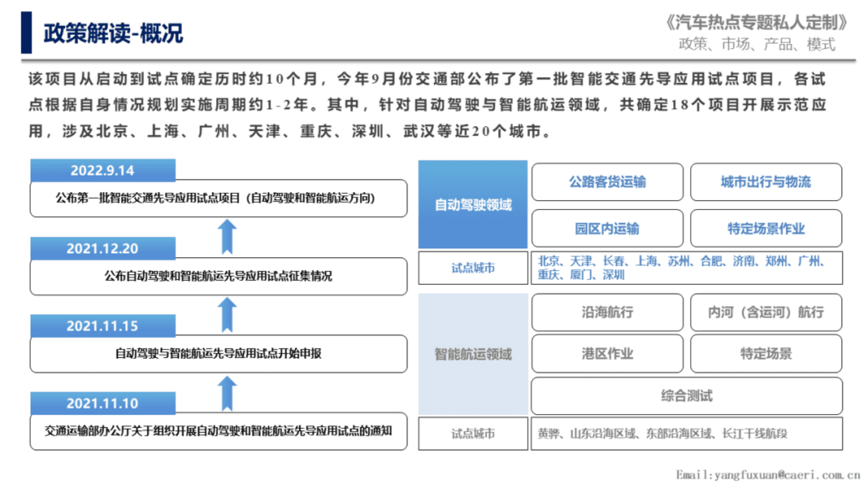This screenshot has height=489, width=868.
Task: Click the box 公布第一批智能交通先导应用试点项目
Action: (x=218, y=198)
